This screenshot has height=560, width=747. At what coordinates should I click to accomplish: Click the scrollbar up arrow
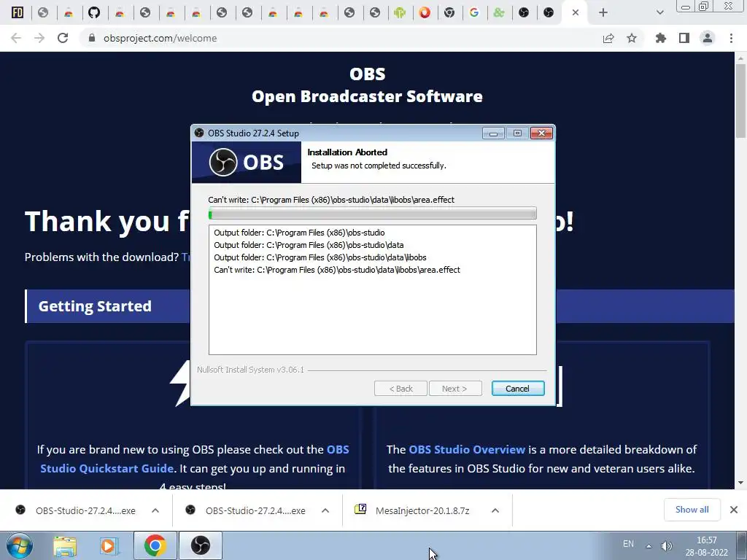tap(740, 58)
